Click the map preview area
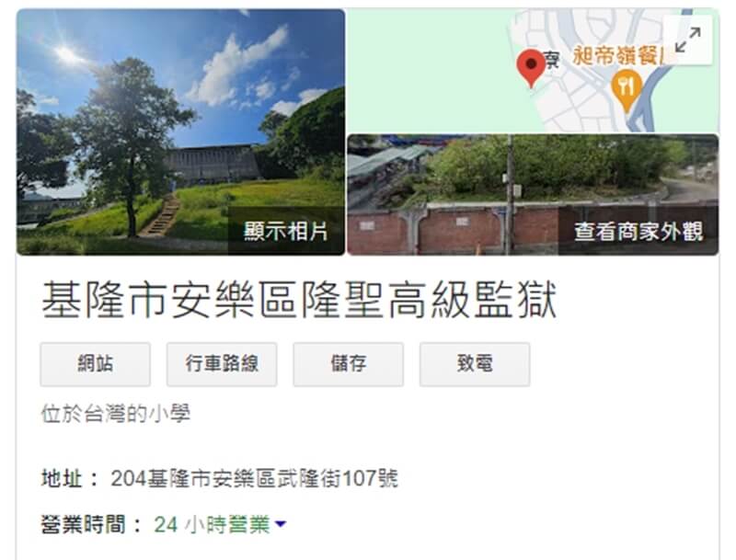Image resolution: width=736 pixels, height=560 pixels. 533,71
